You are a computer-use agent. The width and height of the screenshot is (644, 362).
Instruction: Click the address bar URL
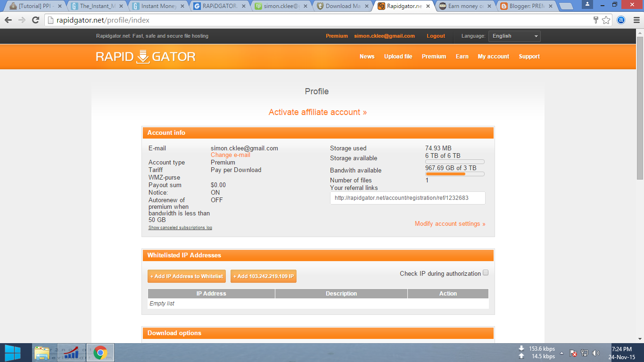point(103,20)
